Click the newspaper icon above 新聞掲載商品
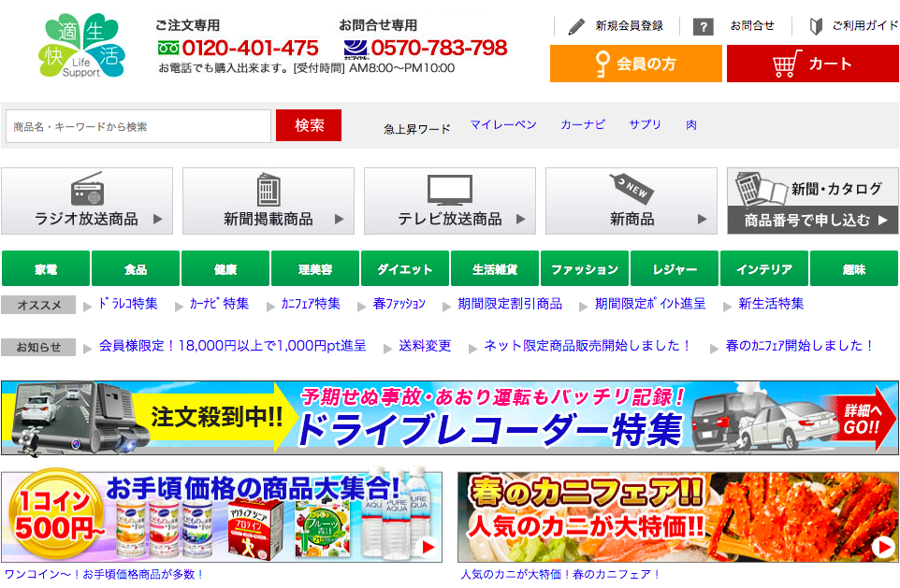This screenshot has height=588, width=900. tap(269, 190)
